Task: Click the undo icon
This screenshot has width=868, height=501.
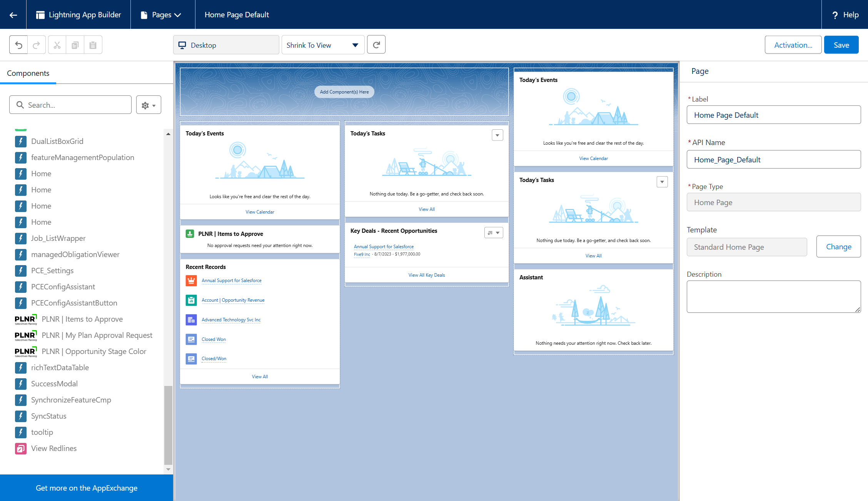Action: click(18, 45)
